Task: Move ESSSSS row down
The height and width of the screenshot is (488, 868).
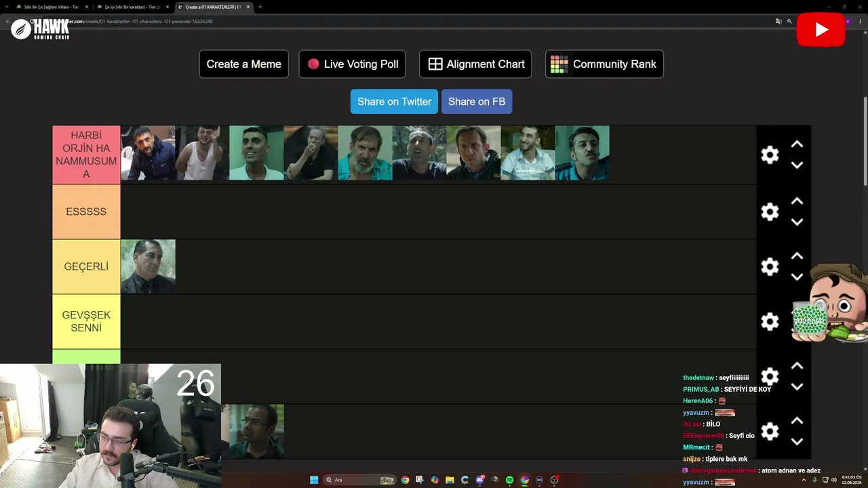Action: coord(797,222)
